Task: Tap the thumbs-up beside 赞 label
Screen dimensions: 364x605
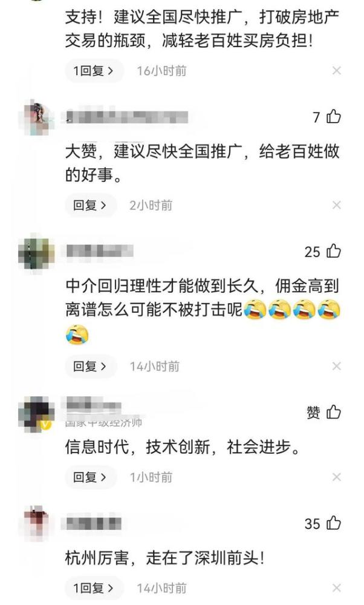Action: point(334,412)
